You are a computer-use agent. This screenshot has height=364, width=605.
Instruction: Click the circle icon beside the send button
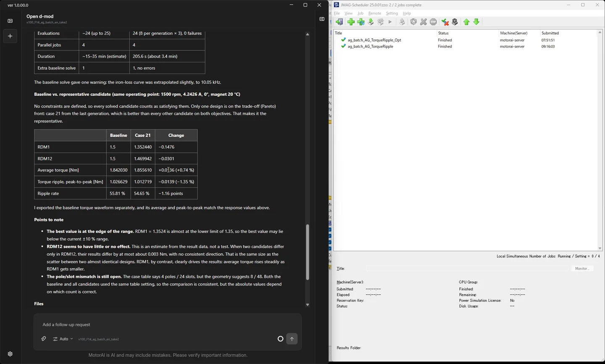(x=281, y=339)
